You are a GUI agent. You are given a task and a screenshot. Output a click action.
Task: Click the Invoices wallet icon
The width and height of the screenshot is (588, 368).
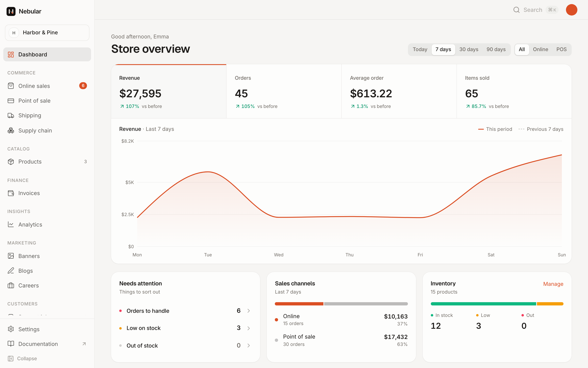click(11, 193)
